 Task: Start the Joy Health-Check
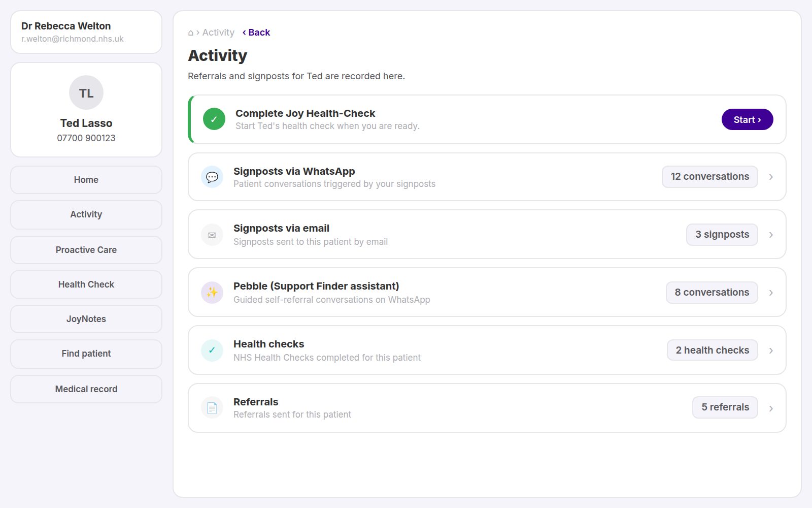(747, 119)
